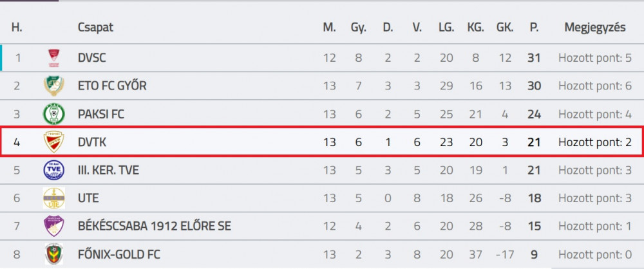Click the GK. goal difference header

tap(505, 28)
